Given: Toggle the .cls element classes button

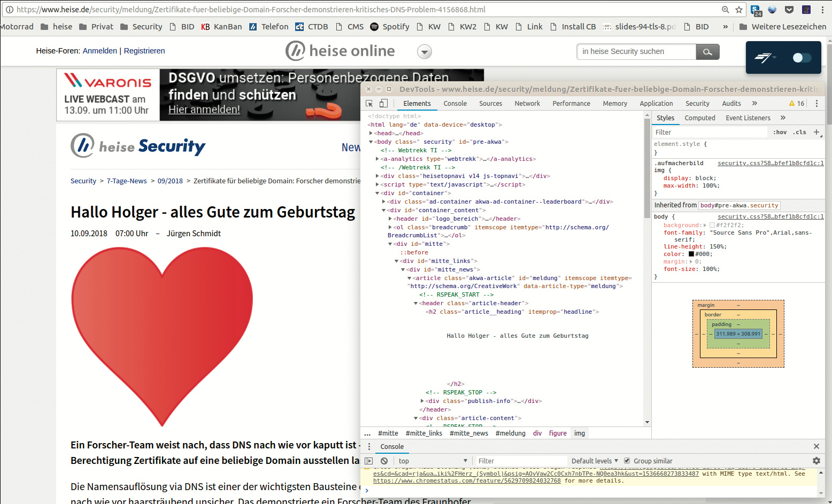Looking at the screenshot, I should (x=800, y=132).
